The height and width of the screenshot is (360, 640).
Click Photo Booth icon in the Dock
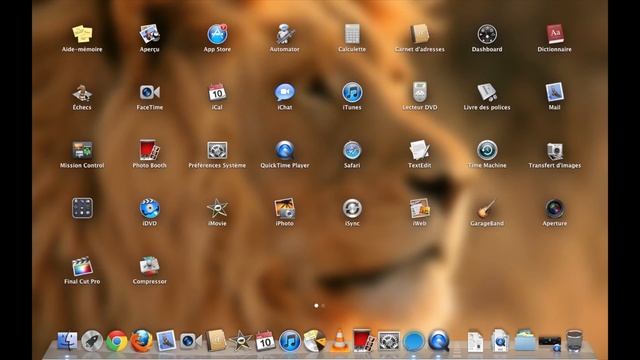[x=364, y=340]
